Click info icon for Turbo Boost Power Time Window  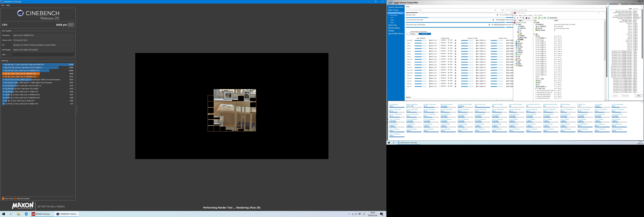489,25
